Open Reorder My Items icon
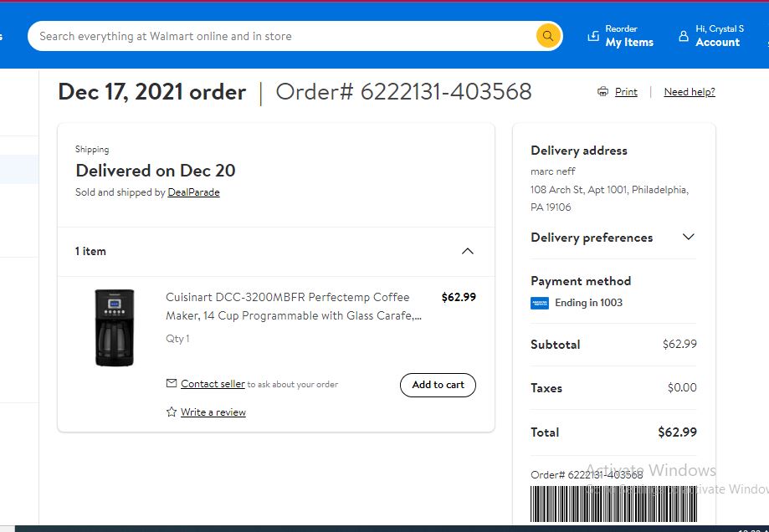This screenshot has height=532, width=769. 593,36
